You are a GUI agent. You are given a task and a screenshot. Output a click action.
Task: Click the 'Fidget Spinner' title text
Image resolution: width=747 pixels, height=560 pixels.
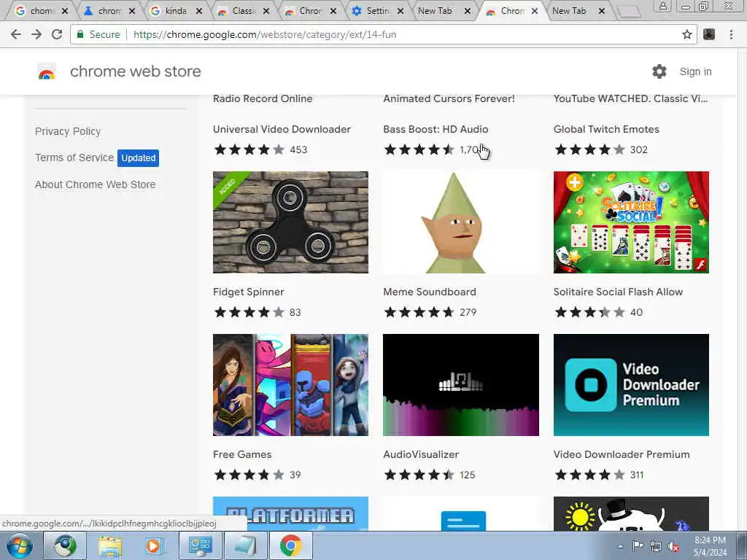[x=248, y=292]
